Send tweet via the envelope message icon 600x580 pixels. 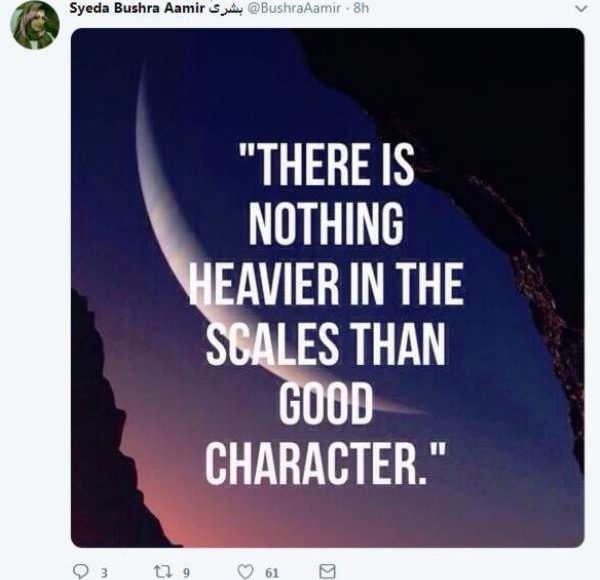click(x=326, y=571)
